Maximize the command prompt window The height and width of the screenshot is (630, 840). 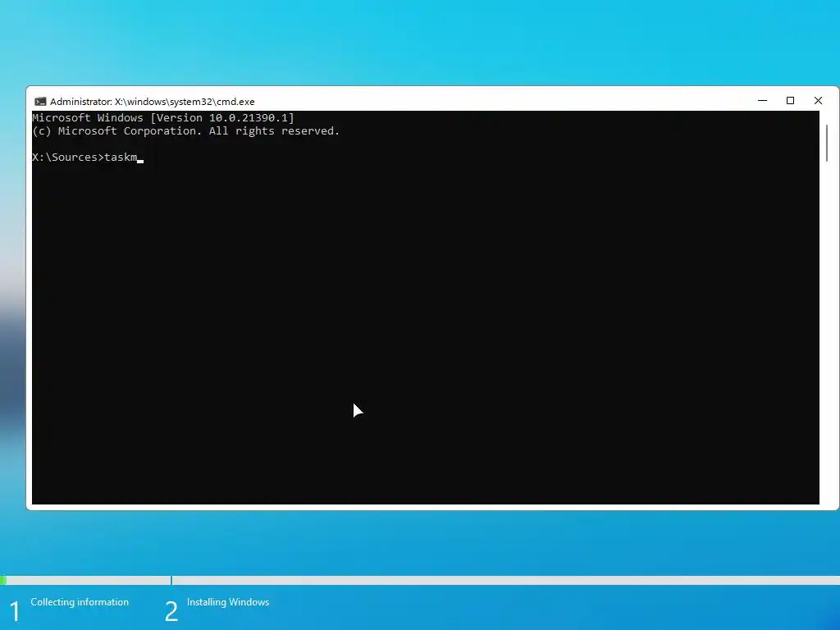pyautogui.click(x=790, y=101)
